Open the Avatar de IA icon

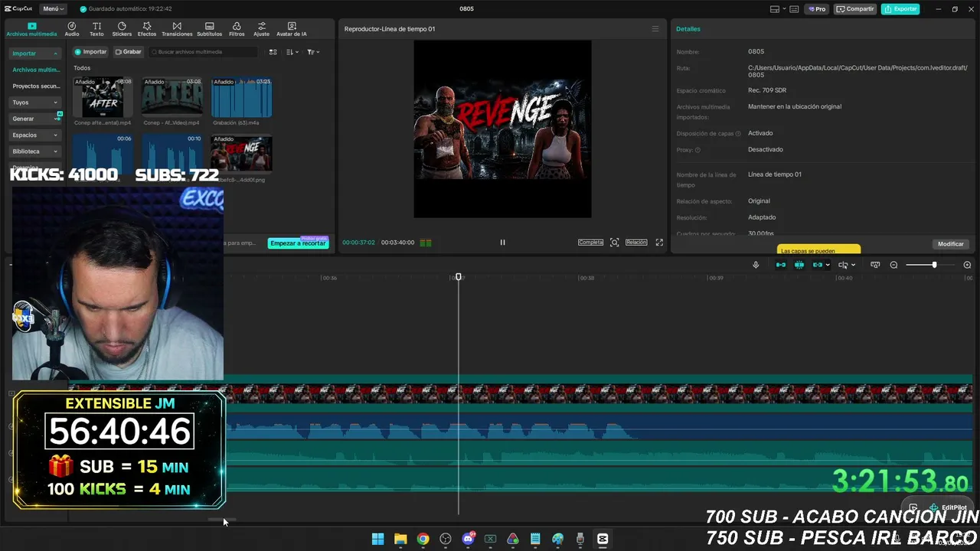pyautogui.click(x=292, y=29)
